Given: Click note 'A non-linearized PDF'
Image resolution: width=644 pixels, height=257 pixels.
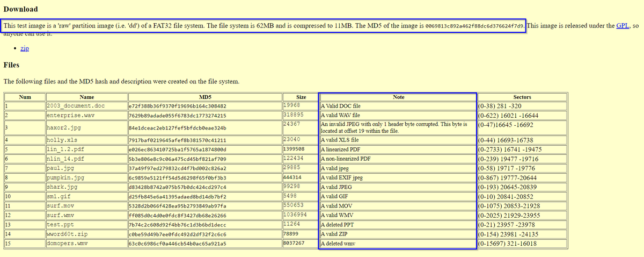Looking at the screenshot, I should (x=345, y=159).
